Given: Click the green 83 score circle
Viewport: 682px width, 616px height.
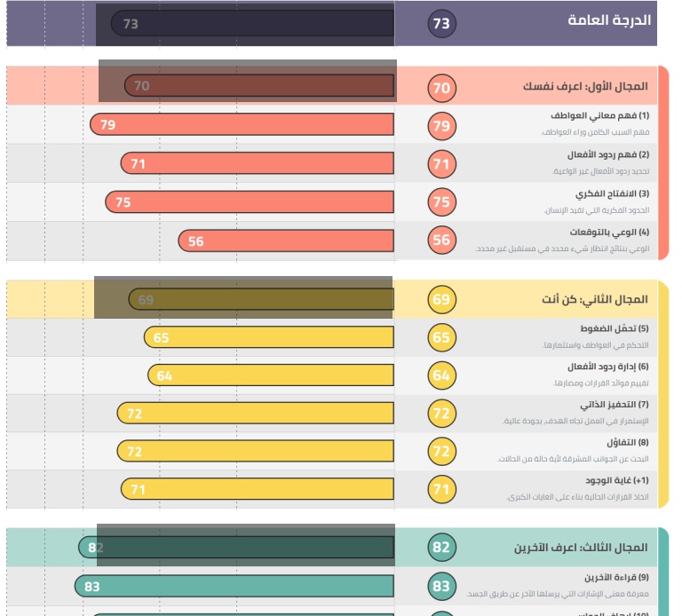Looking at the screenshot, I should point(441,586).
